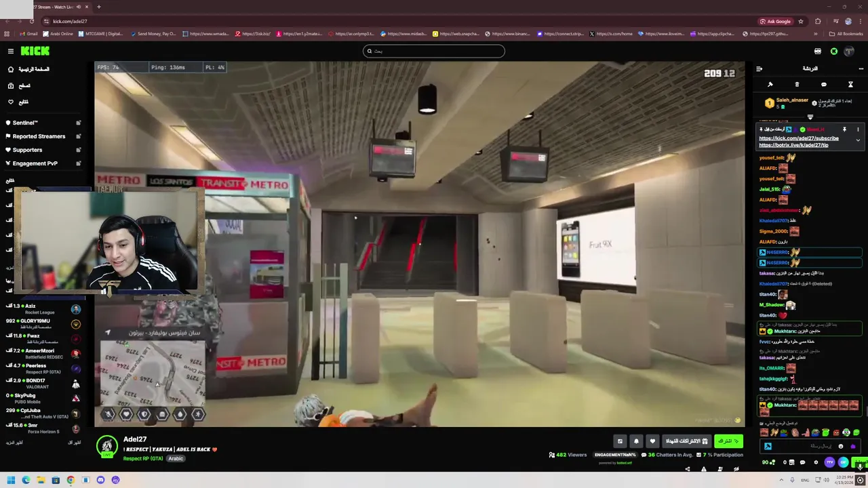The width and height of the screenshot is (868, 488).
Task: Open the Respect RP (GTA) category link
Action: tap(143, 459)
